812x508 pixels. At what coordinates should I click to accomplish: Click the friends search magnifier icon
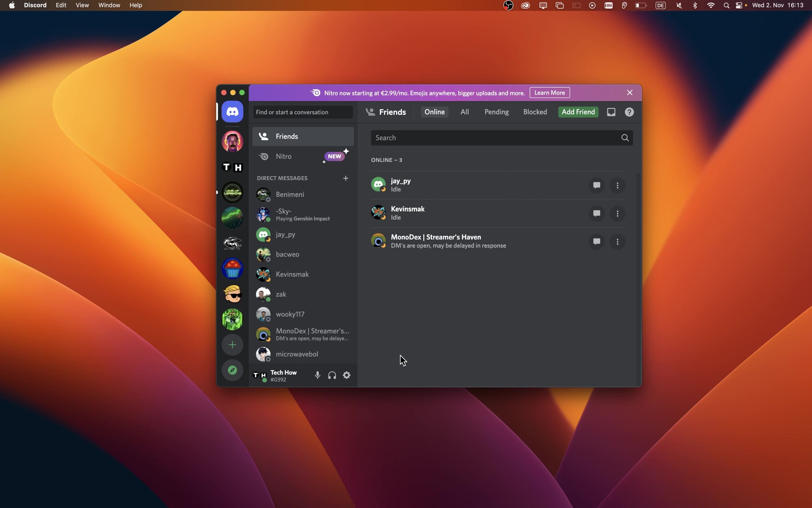point(625,138)
